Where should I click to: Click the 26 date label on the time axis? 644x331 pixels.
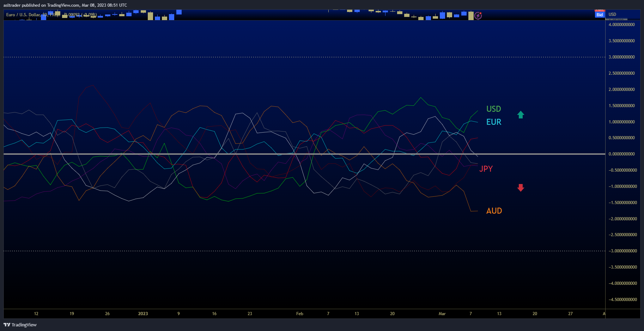[x=107, y=314]
